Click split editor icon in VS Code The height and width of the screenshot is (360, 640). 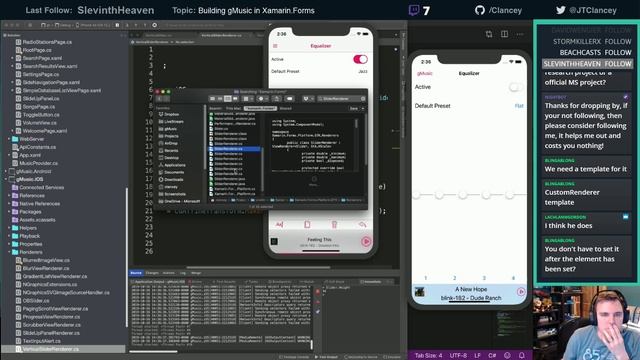[x=504, y=34]
